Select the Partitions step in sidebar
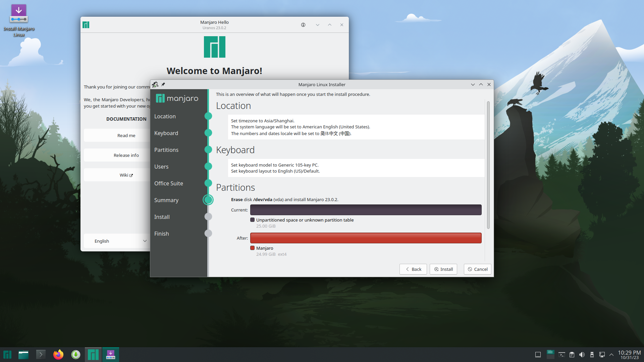Screen dimensions: 644x362 point(166,150)
